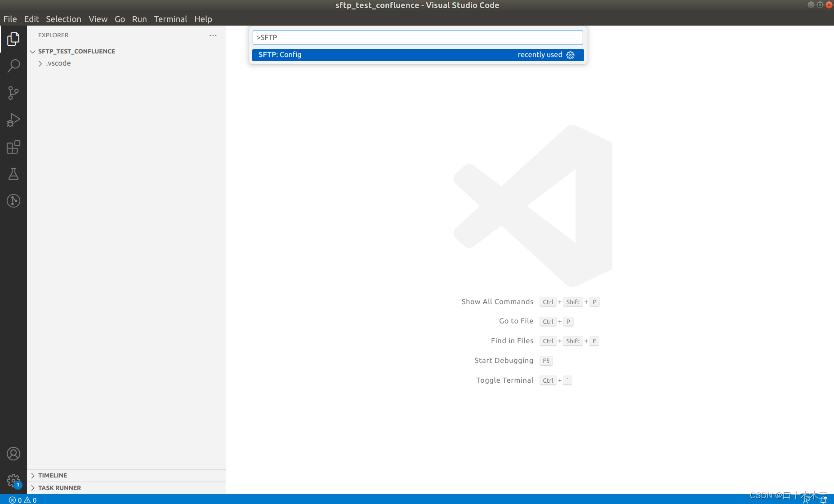Open the File menu
This screenshot has height=504, width=834.
point(10,19)
